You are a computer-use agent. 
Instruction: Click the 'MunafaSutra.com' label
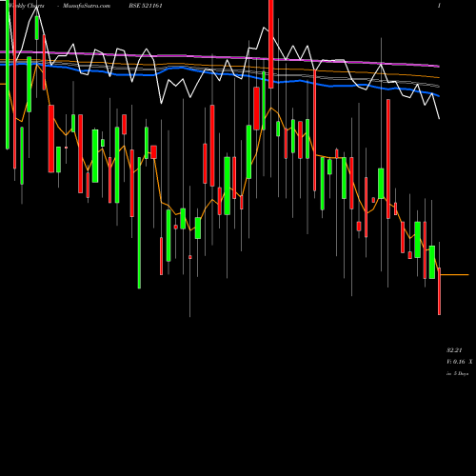[87, 6]
